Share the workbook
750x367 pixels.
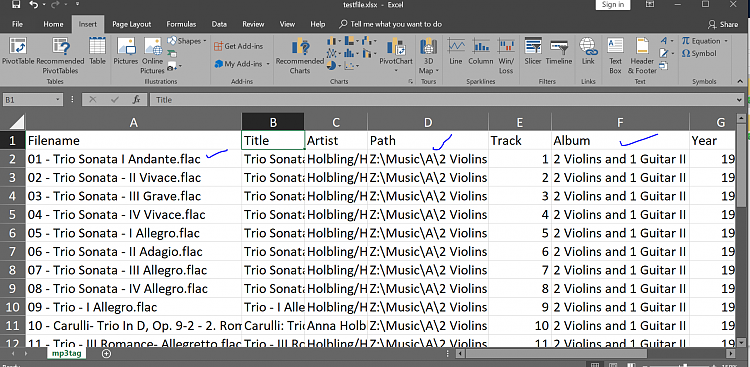tap(723, 24)
